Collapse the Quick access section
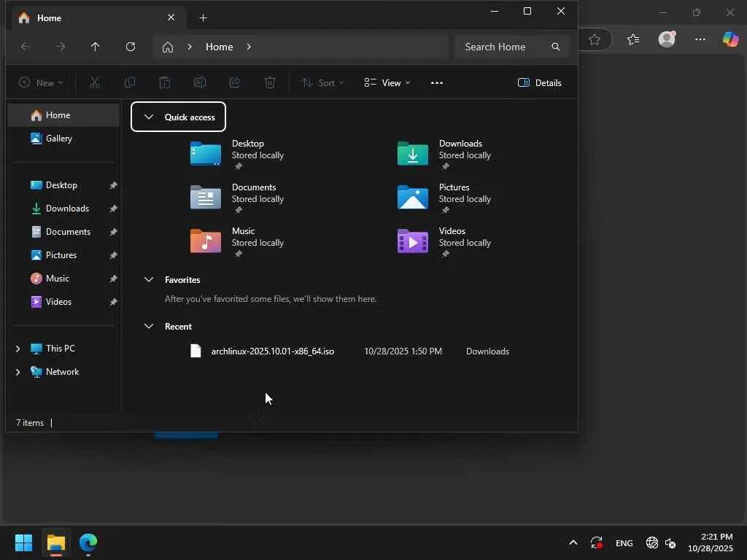This screenshot has width=747, height=560. [149, 117]
